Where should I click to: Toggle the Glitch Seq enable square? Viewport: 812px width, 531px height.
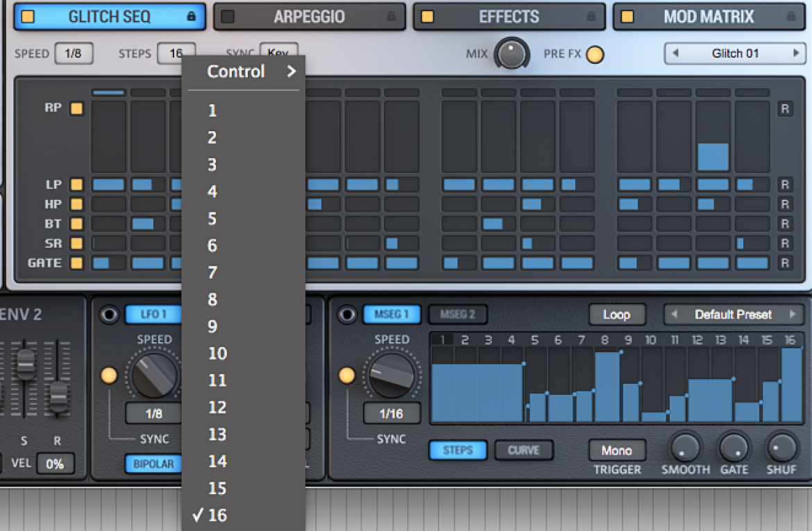(x=28, y=17)
